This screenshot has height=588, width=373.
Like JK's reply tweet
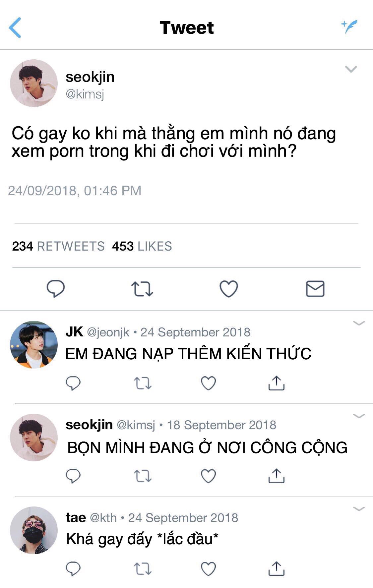tap(209, 383)
